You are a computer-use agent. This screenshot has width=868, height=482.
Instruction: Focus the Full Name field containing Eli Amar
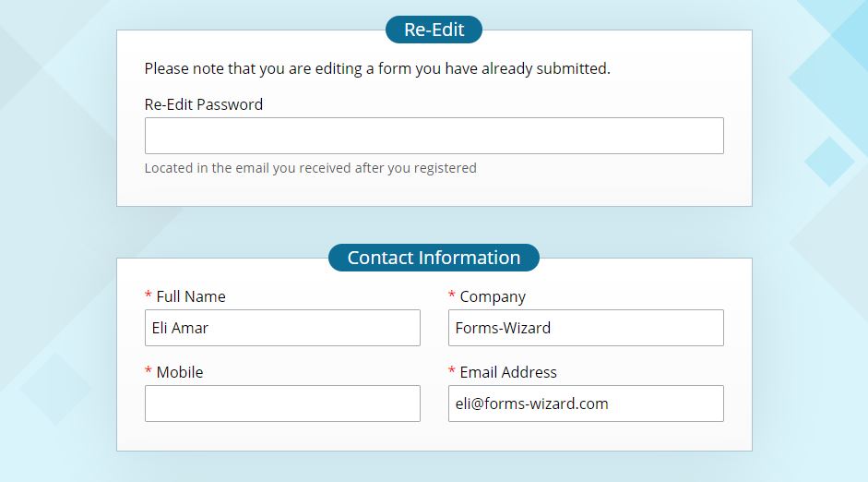click(282, 328)
